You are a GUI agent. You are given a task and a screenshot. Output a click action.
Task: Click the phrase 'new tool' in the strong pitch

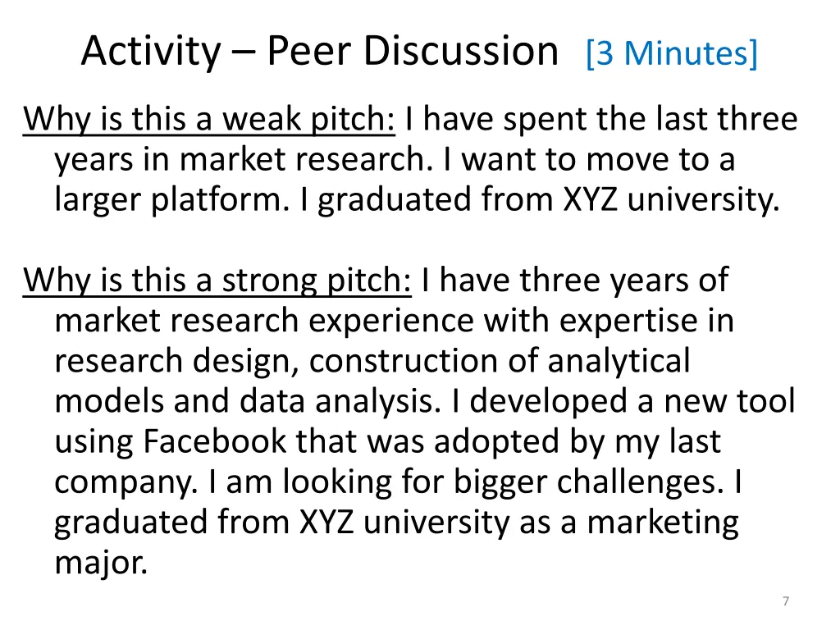point(730,401)
